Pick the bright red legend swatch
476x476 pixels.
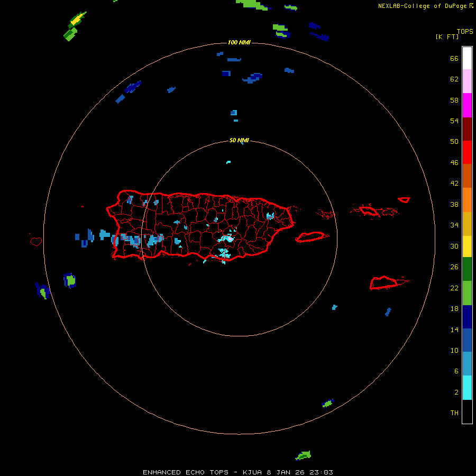pos(467,152)
